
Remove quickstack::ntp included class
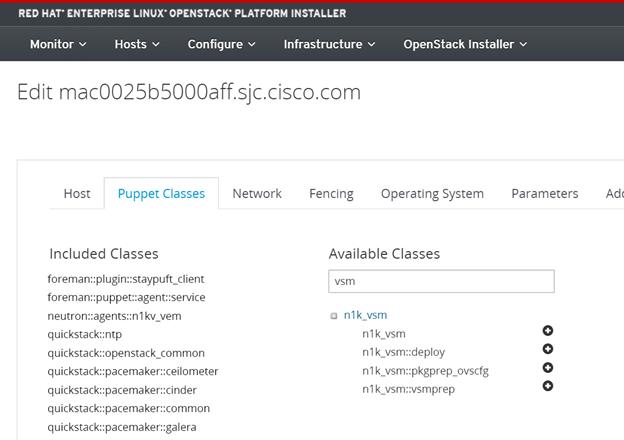click(84, 334)
